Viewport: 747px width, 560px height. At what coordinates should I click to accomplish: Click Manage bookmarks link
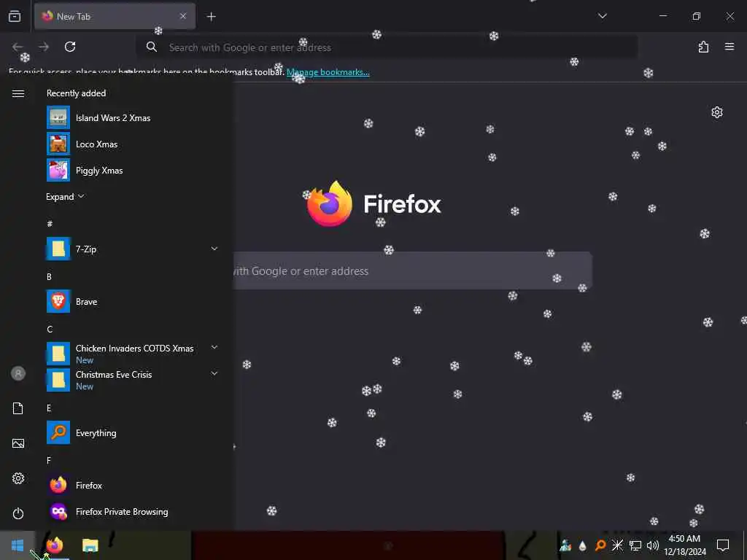(x=328, y=72)
